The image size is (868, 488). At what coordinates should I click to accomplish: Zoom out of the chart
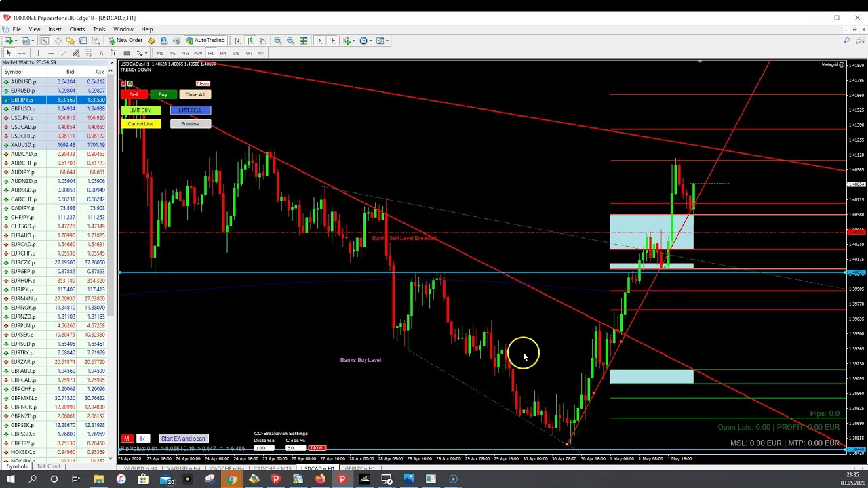pos(290,41)
